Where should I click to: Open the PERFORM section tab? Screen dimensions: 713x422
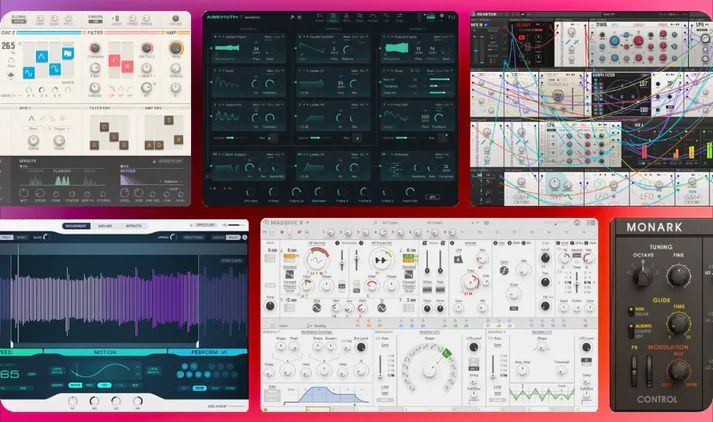208,352
